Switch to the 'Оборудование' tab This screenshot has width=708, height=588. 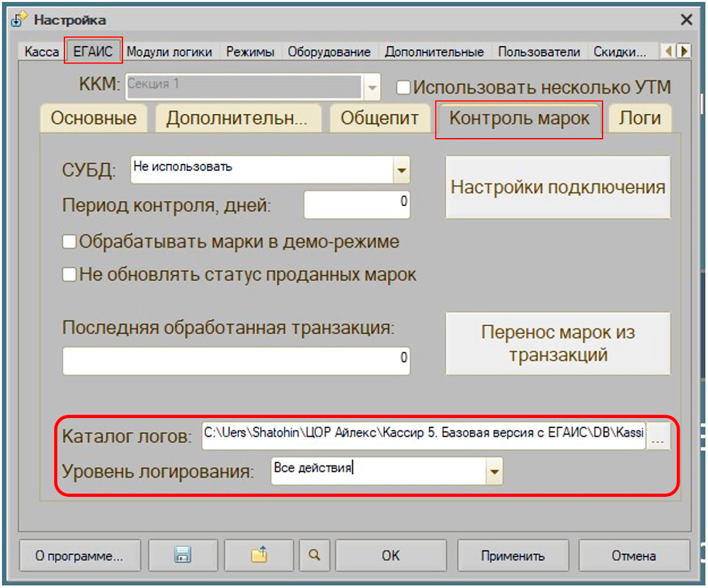click(329, 52)
